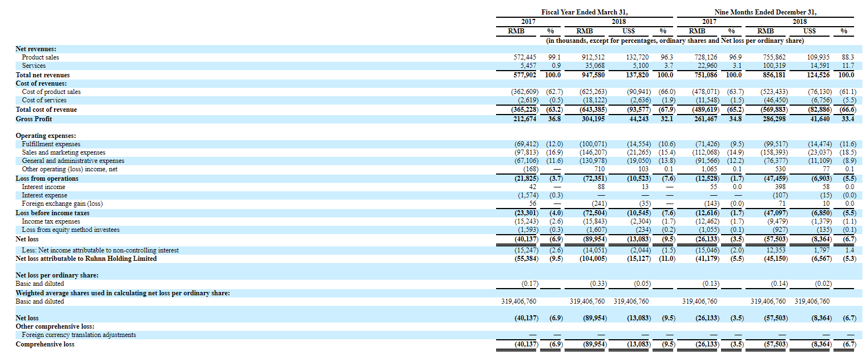Viewport: 868px width, 357px height.
Task: Click the 'Sales and marketing expenses' label
Action: (x=63, y=152)
